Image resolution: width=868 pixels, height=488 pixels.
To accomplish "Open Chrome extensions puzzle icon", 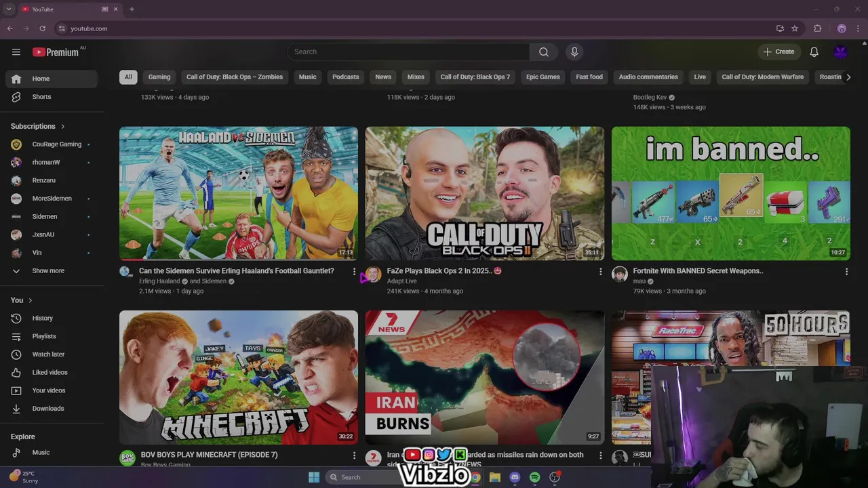I will pyautogui.click(x=817, y=28).
